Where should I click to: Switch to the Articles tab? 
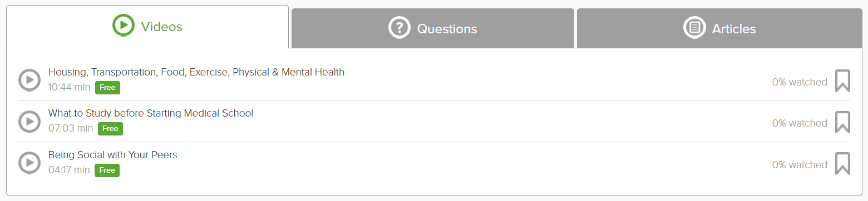[719, 28]
